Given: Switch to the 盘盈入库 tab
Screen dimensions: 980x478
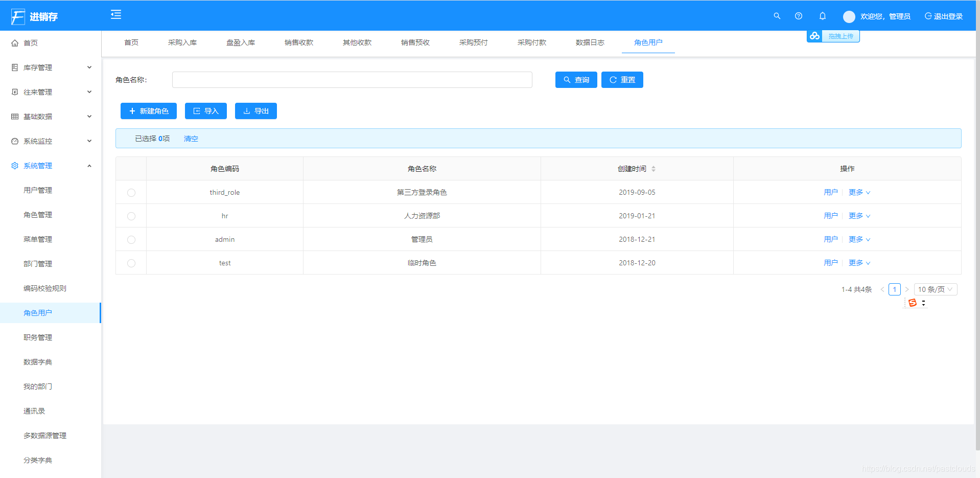Looking at the screenshot, I should (241, 42).
